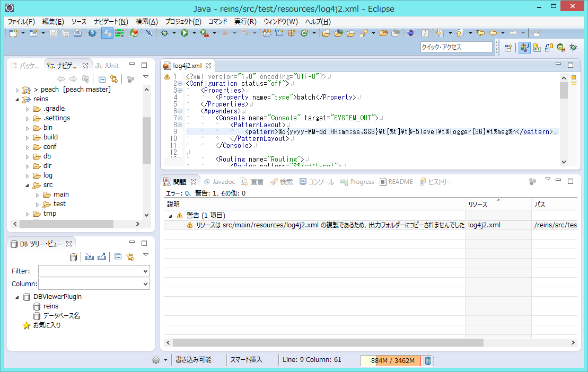
Task: Start debugging with the Debug icon
Action: click(164, 32)
